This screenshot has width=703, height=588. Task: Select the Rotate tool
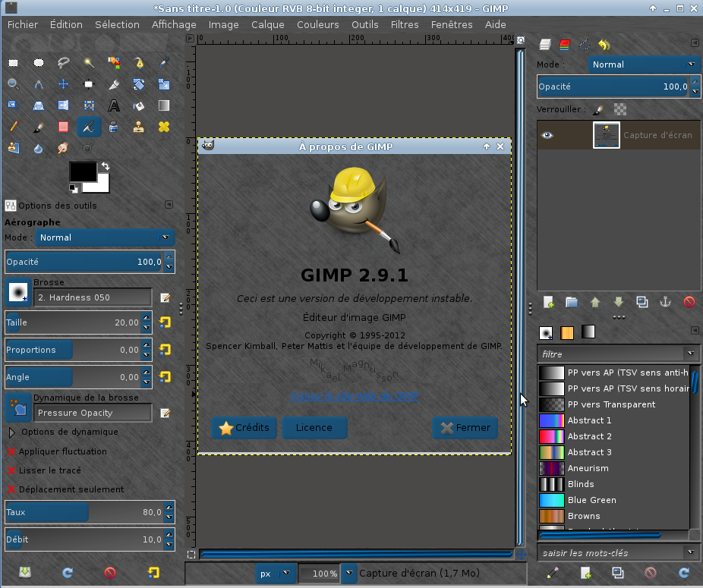pyautogui.click(x=139, y=84)
